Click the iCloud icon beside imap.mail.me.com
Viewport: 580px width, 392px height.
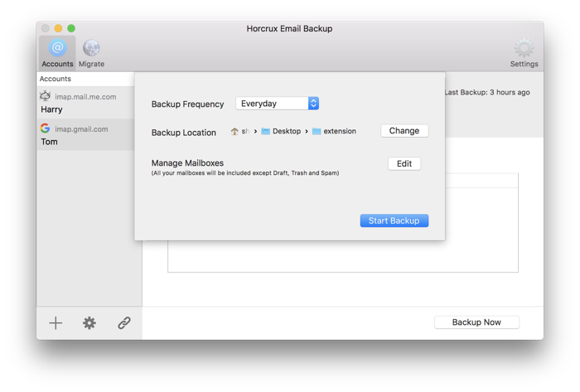(45, 96)
